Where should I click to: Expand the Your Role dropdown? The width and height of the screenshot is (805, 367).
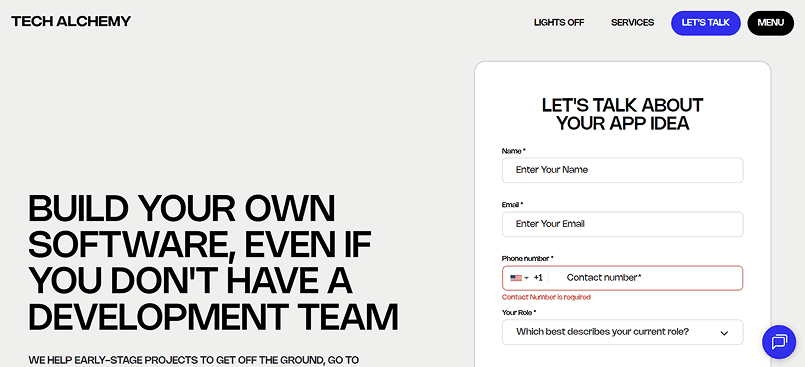pyautogui.click(x=622, y=332)
